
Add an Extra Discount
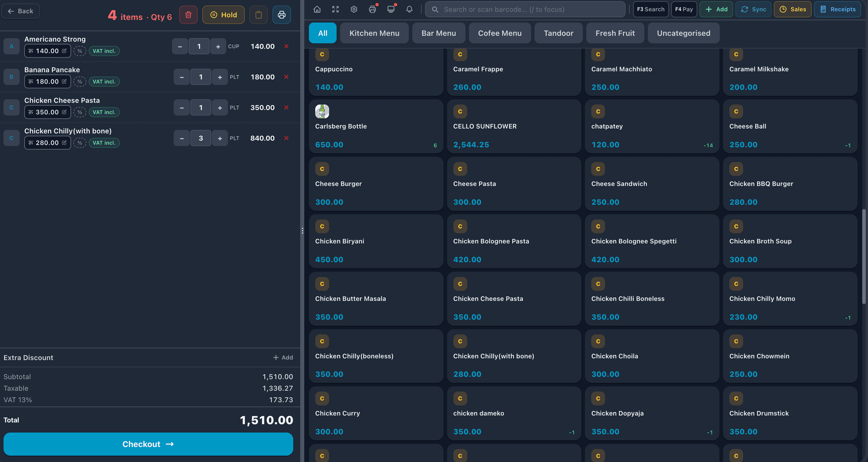[x=283, y=357]
